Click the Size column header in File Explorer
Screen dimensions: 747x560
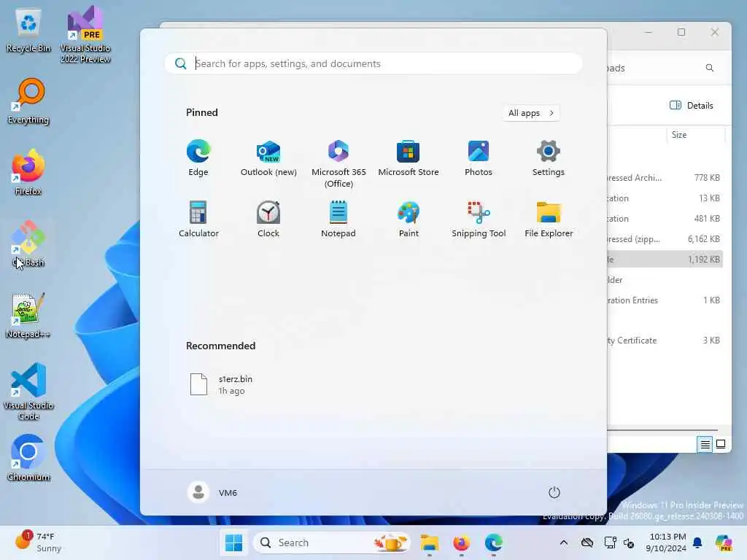695,135
